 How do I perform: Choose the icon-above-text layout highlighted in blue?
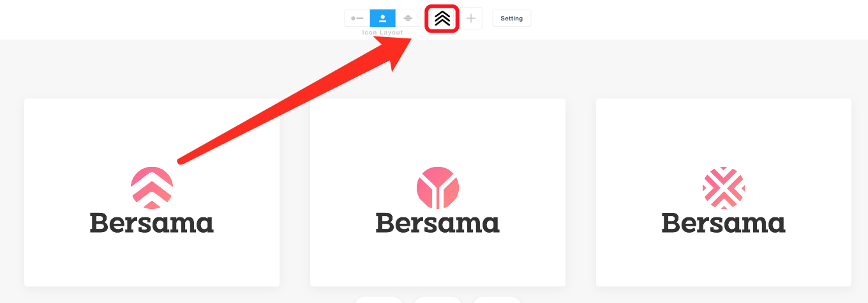(x=383, y=19)
